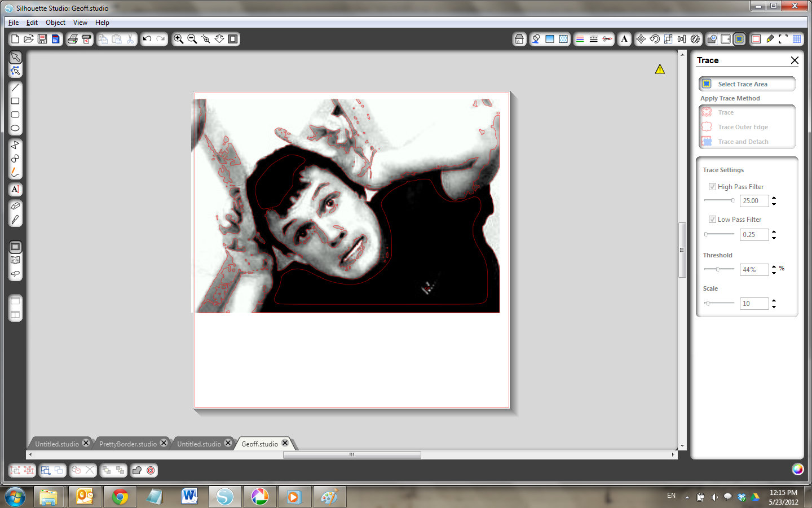Open the Move panel icon
Viewport: 812px width, 508px height.
coord(641,39)
